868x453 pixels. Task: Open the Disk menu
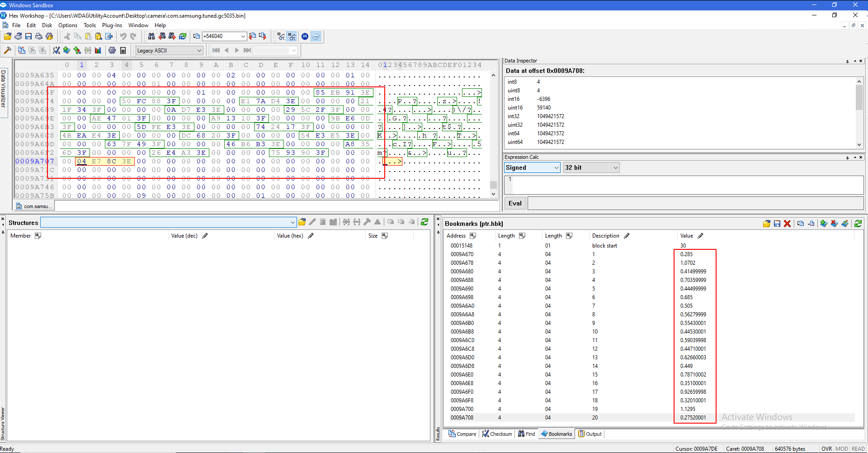tap(47, 25)
